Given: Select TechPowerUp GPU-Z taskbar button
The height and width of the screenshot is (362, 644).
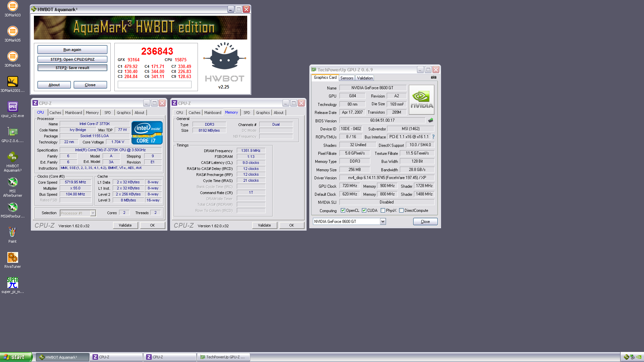Looking at the screenshot, I should coord(224,357).
